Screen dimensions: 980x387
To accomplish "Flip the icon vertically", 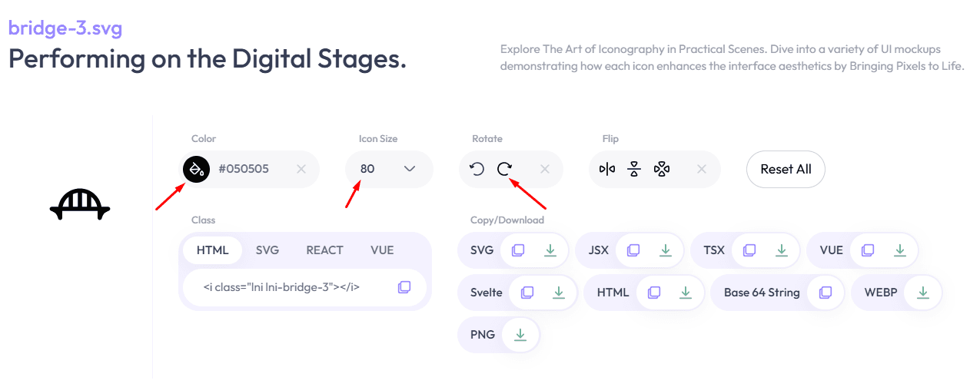I will pos(634,169).
